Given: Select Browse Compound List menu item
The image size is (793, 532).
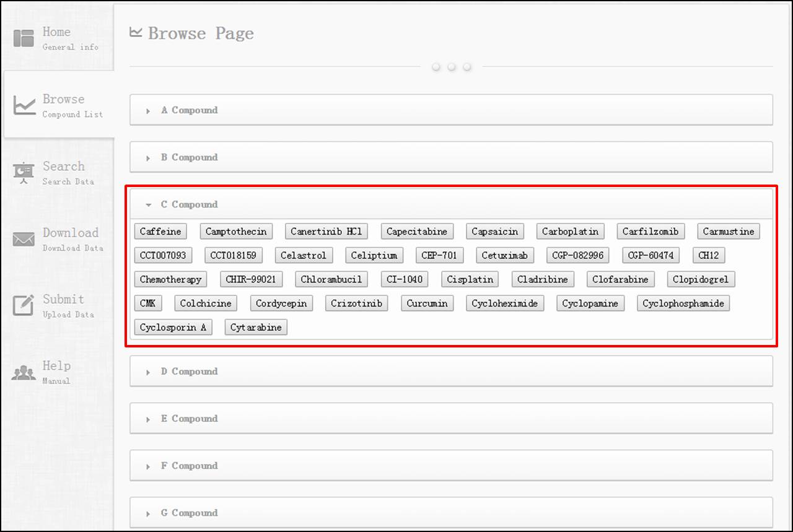Looking at the screenshot, I should [58, 105].
